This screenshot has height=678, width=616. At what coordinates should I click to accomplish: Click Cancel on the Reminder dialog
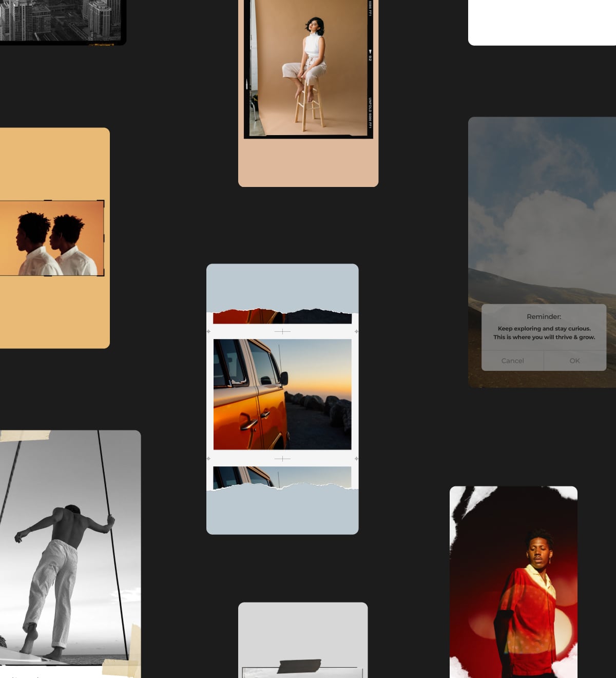[x=512, y=361]
